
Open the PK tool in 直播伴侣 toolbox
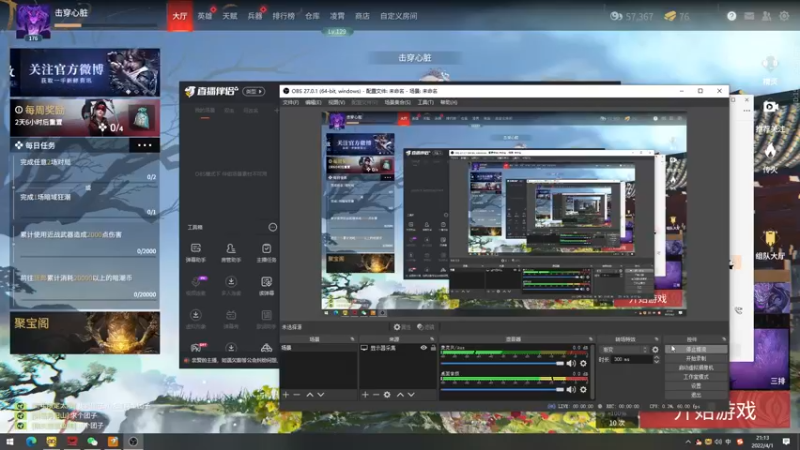(196, 347)
